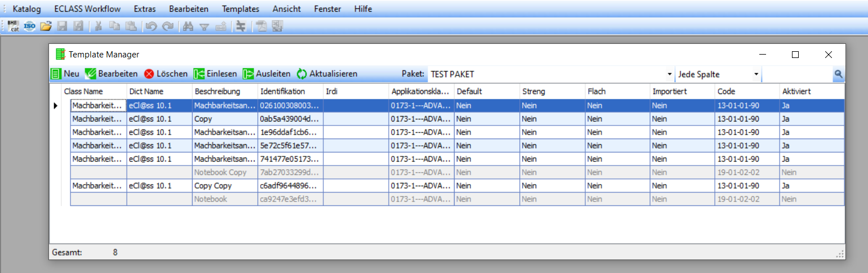This screenshot has height=273, width=868.
Task: Select the Notebook Copy row
Action: [x=220, y=172]
